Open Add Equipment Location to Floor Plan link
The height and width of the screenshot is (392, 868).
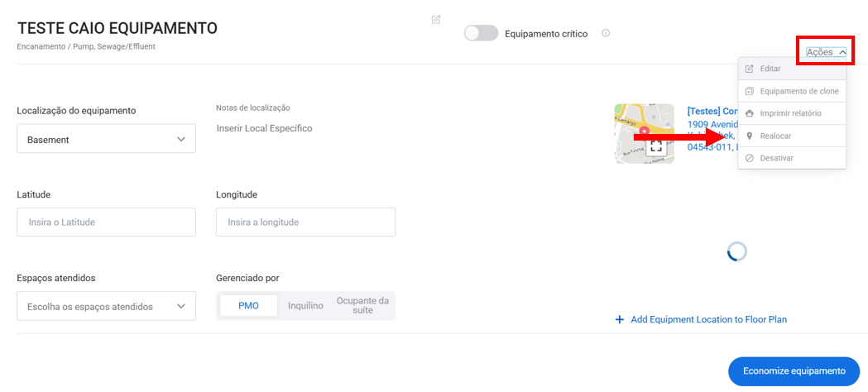point(708,319)
